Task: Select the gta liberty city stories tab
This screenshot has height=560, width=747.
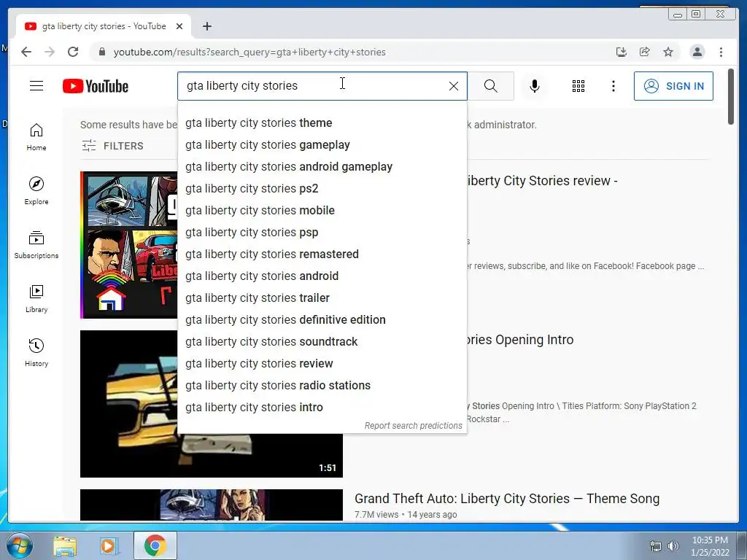Action: click(x=104, y=26)
